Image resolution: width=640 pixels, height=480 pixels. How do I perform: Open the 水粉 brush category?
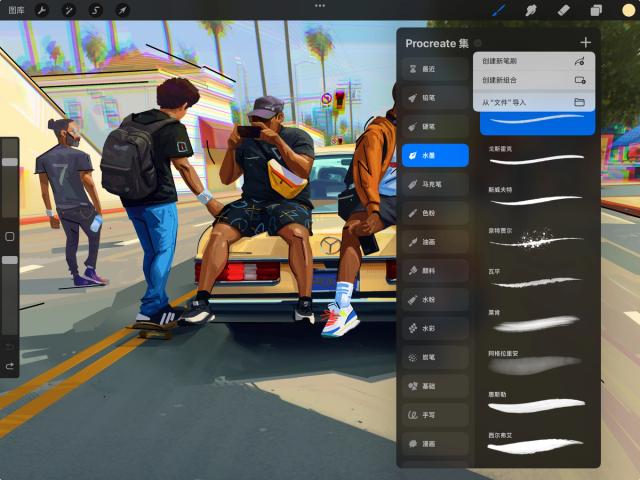435,300
